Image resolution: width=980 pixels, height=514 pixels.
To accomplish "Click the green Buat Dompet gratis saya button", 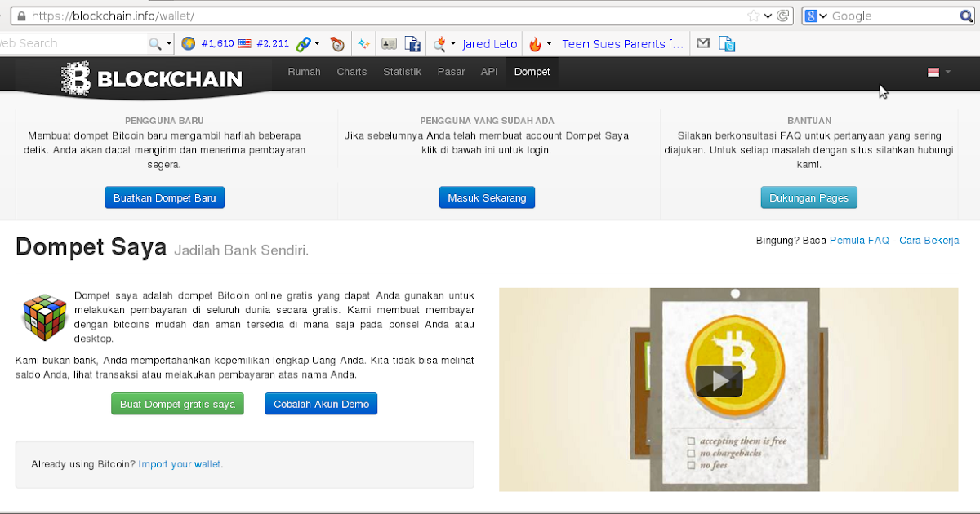I will (177, 404).
